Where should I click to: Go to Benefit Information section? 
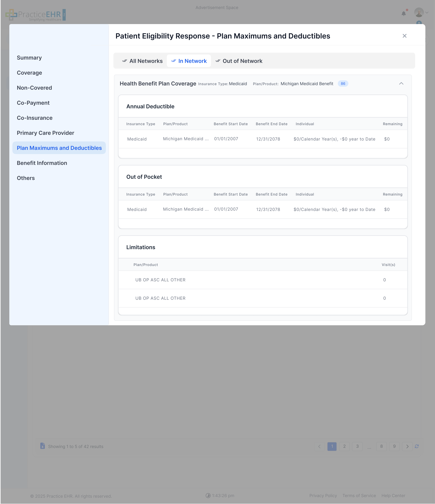(x=42, y=163)
